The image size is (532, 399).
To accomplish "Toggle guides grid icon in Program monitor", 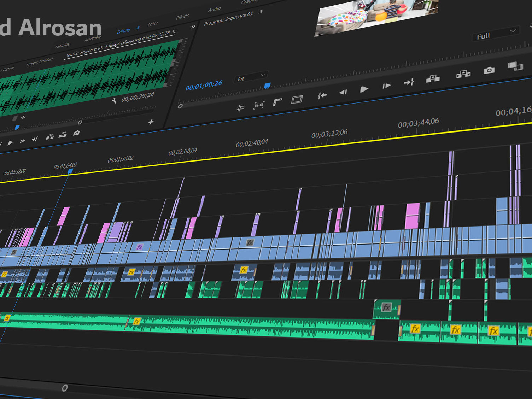I will 240,108.
